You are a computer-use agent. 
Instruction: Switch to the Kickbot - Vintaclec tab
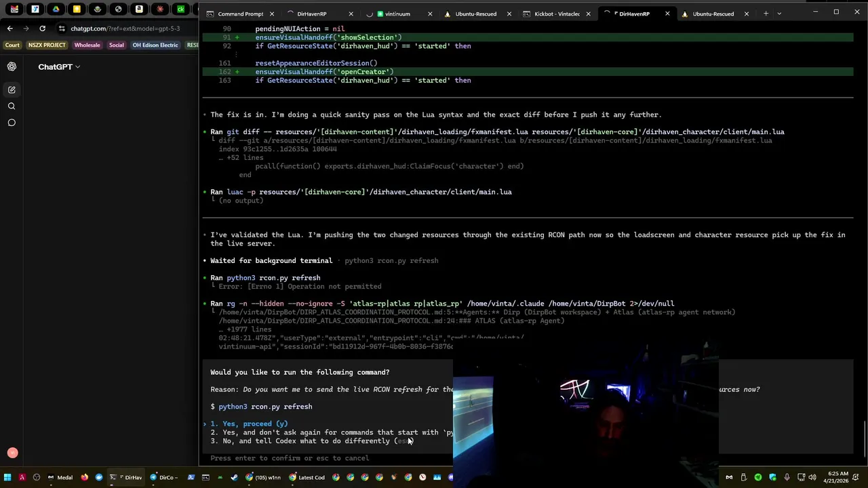click(x=557, y=14)
